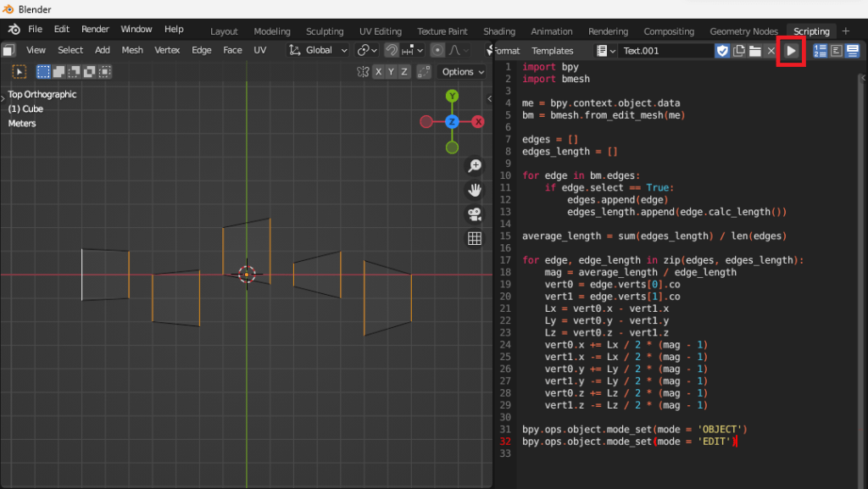Select the pan hand icon in viewport
868x489 pixels.
[475, 190]
